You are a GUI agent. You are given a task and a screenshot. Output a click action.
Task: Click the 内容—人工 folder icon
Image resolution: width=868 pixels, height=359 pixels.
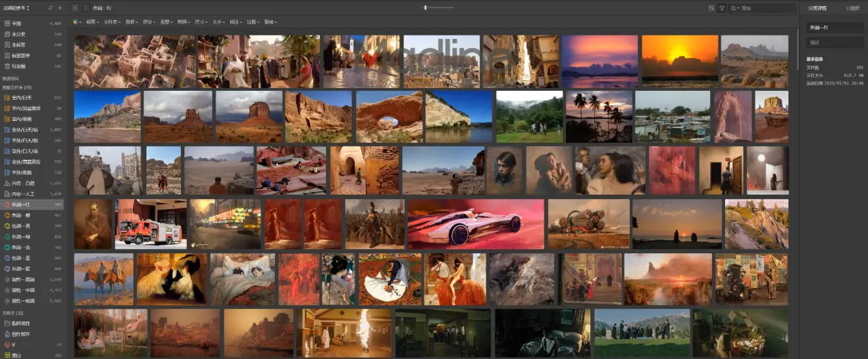7,193
